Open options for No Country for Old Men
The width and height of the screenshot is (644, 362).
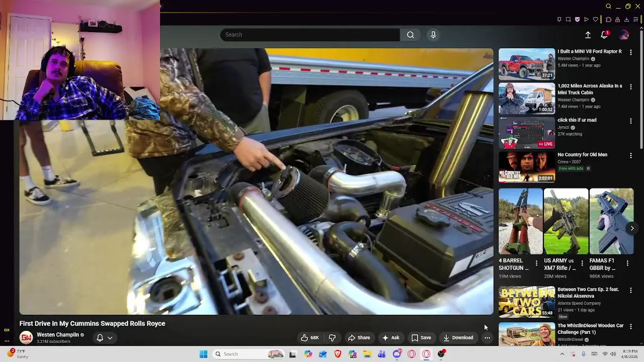pos(631,156)
